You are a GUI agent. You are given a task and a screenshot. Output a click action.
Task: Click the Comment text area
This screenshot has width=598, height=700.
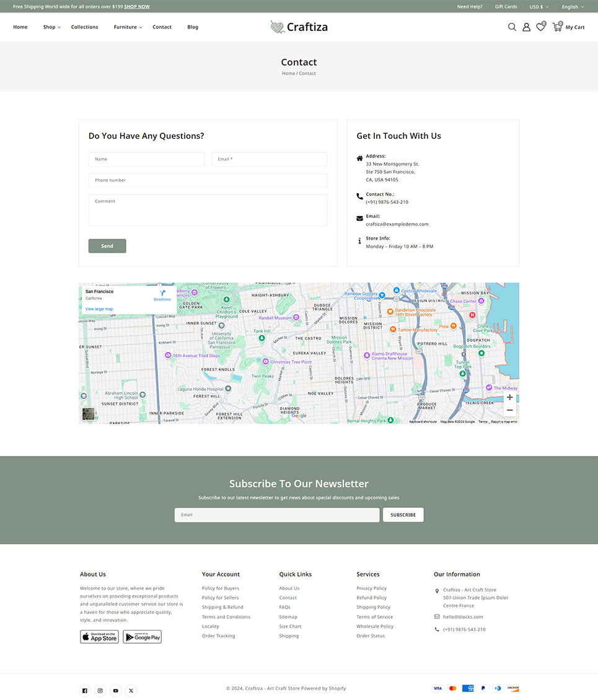[208, 211]
